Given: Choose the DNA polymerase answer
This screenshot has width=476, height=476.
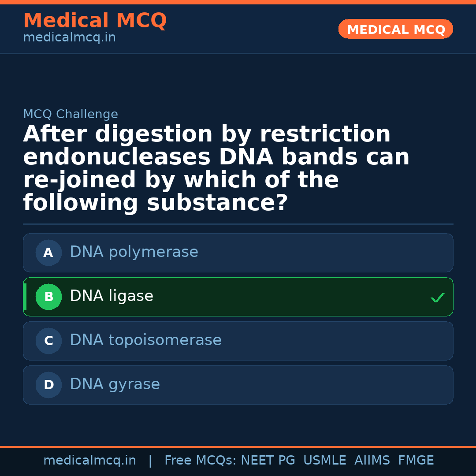Looking at the screenshot, I should 134,252.
